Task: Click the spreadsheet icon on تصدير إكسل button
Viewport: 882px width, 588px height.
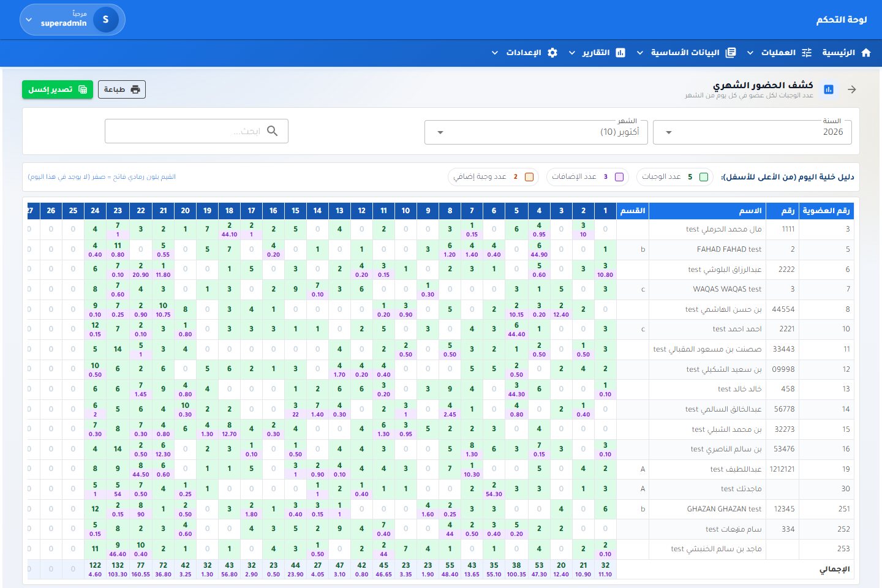Action: point(83,89)
